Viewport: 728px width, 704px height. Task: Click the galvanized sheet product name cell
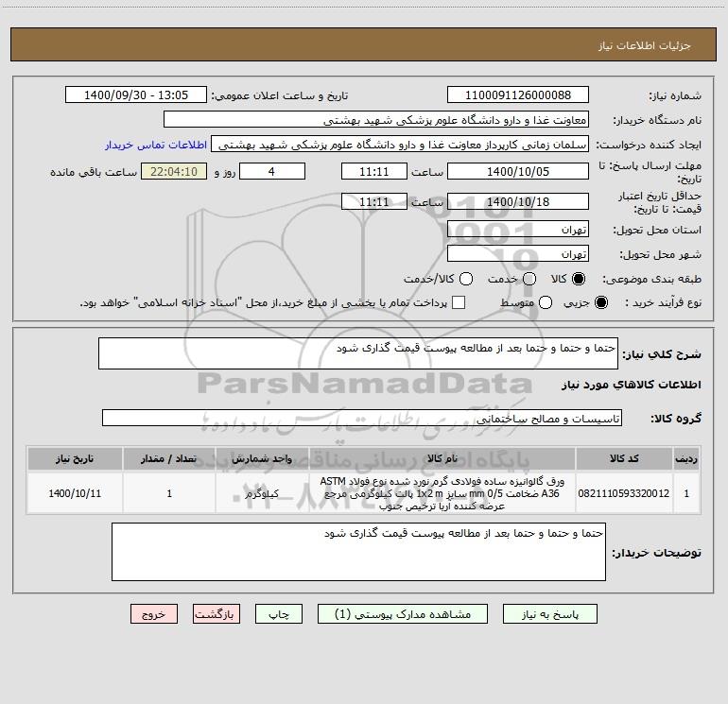tap(442, 493)
